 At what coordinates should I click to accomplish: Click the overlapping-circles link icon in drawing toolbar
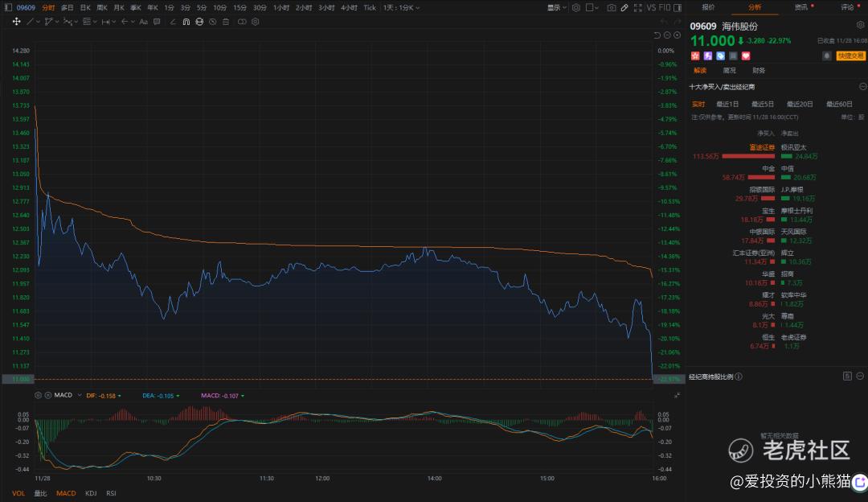point(242,22)
